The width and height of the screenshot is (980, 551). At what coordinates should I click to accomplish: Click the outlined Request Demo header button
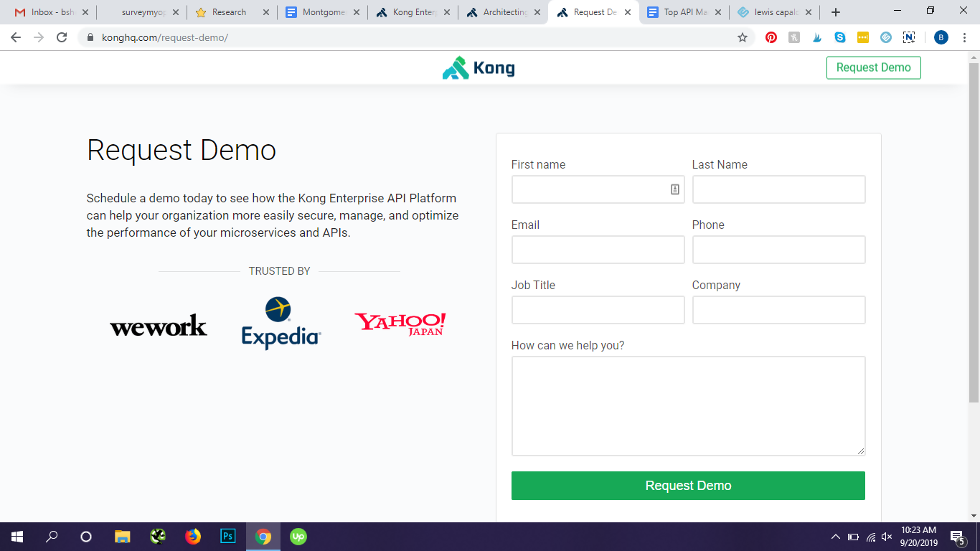(873, 67)
